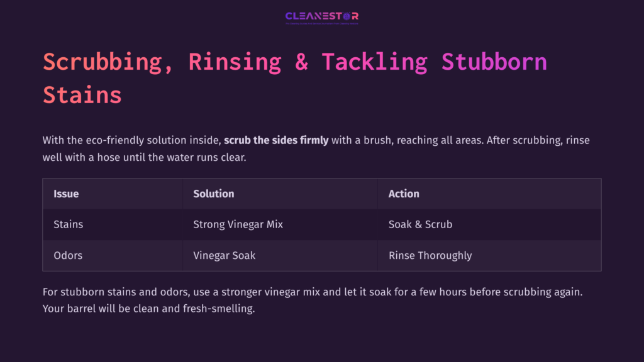Screen dimensions: 644x362
Task: Click the "Issue" column header
Action: click(66, 194)
